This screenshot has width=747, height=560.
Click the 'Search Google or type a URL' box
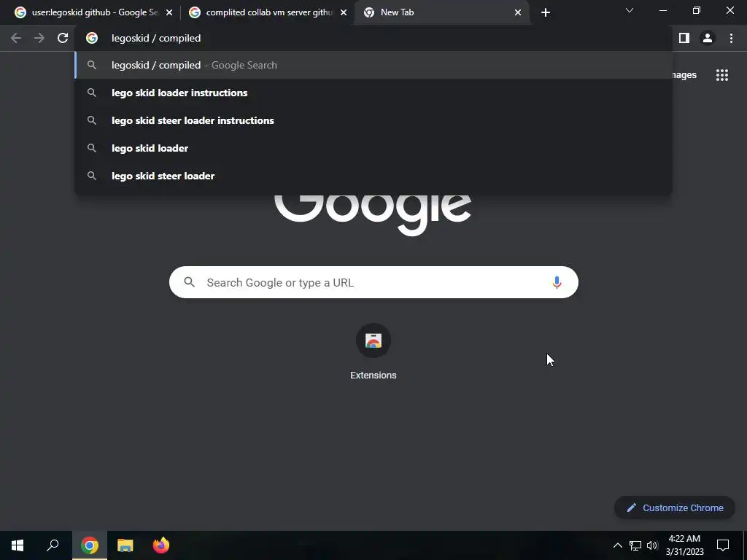pyautogui.click(x=373, y=282)
